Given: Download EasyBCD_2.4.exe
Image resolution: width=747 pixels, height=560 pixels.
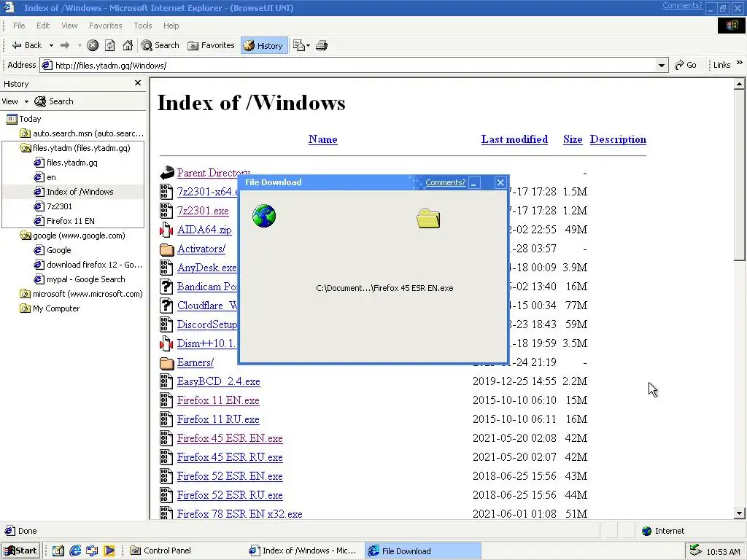Looking at the screenshot, I should coord(219,381).
